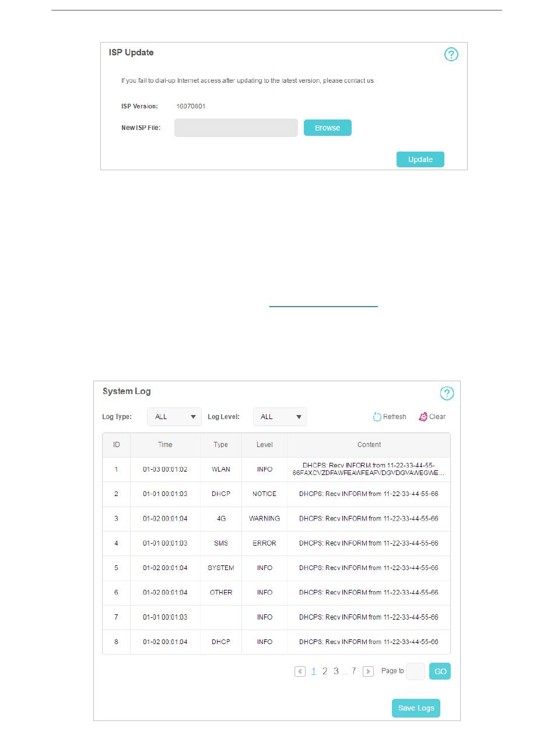Open help for ISP Update panel
554x756 pixels.
click(x=451, y=54)
